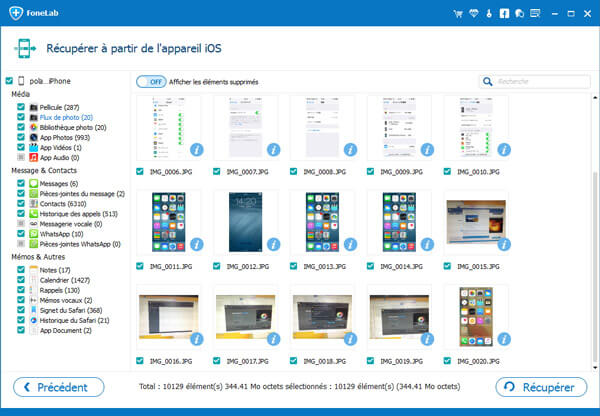Show info for IMG_0016.JPG
Image resolution: width=600 pixels, height=416 pixels.
(197, 339)
